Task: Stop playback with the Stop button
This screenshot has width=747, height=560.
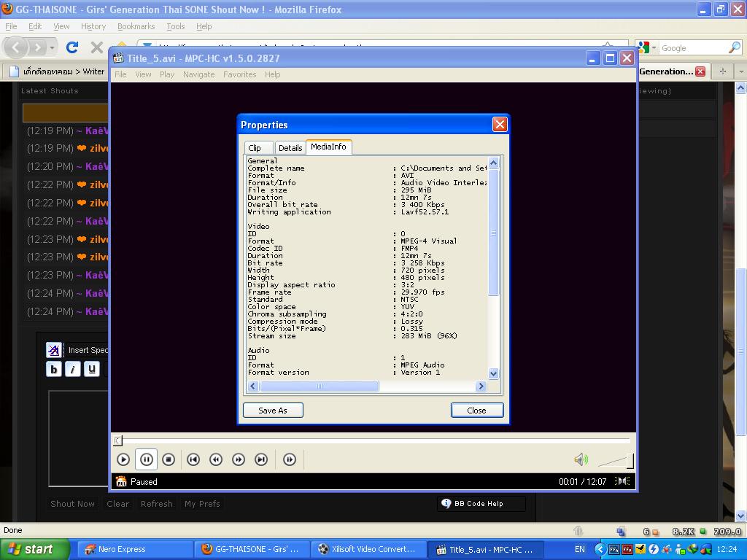Action: click(x=169, y=459)
